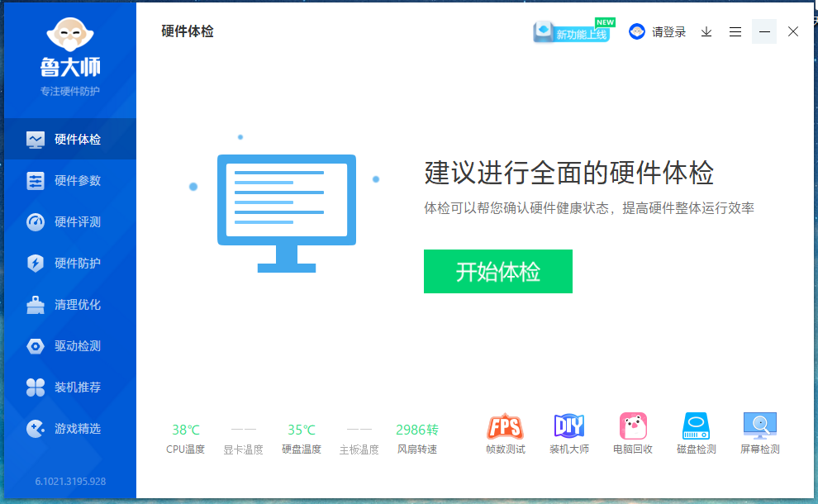
Task: Click the 驱动检测 driver detection icon
Action: point(70,345)
